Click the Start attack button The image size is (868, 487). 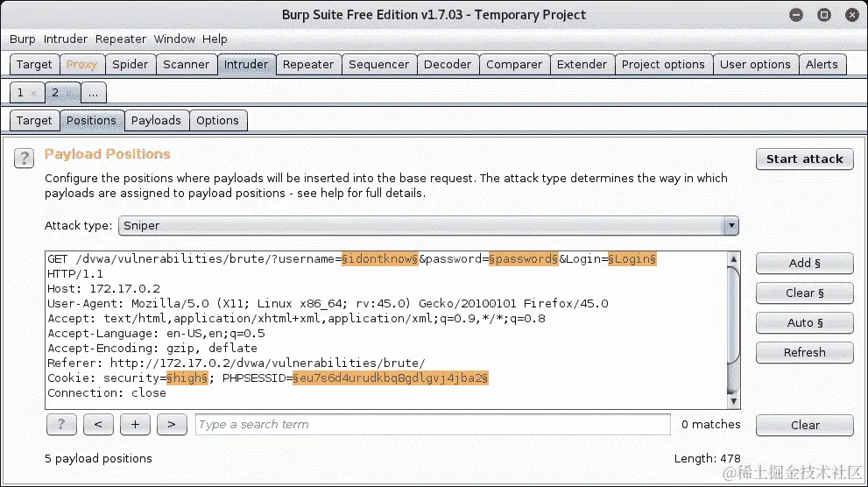click(805, 159)
